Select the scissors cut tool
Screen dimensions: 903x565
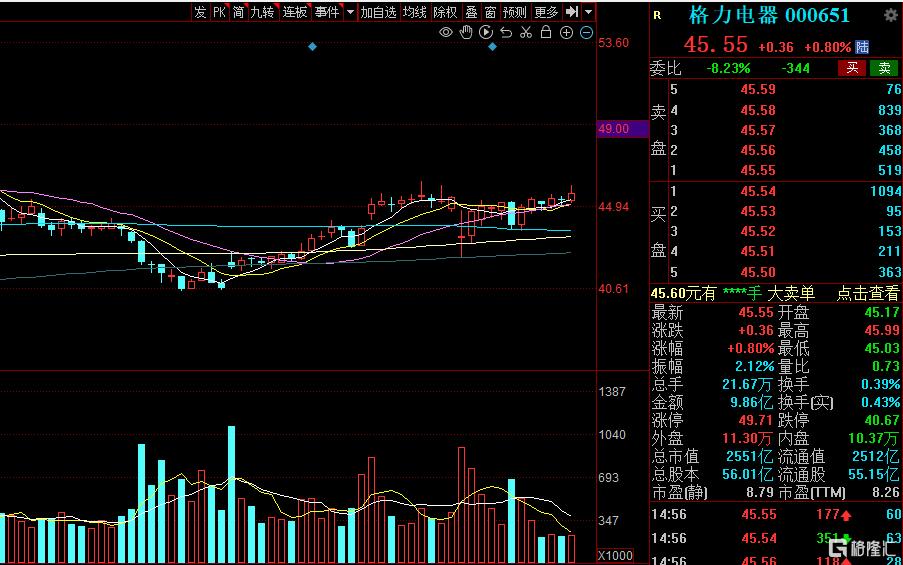(x=526, y=32)
